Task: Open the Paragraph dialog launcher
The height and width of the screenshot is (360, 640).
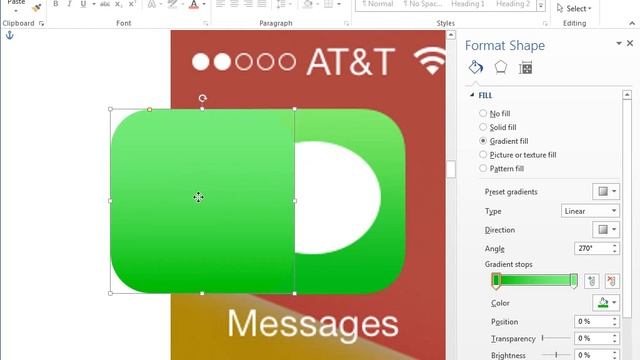Action: (x=347, y=24)
